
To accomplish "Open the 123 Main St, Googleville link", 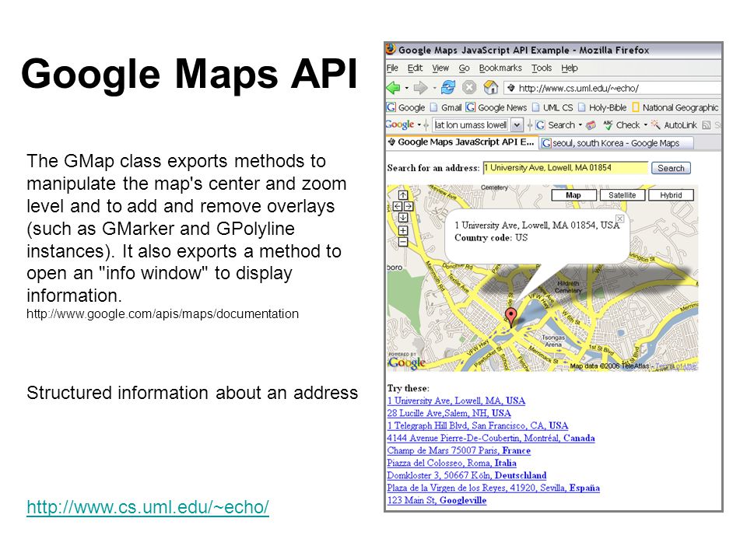I will (x=437, y=500).
